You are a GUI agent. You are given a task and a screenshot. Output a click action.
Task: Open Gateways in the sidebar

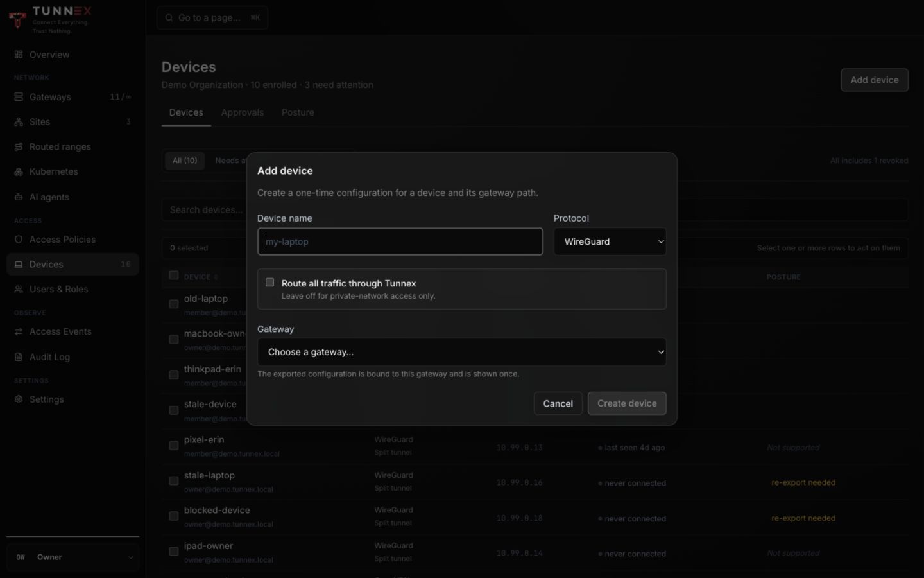(x=73, y=97)
